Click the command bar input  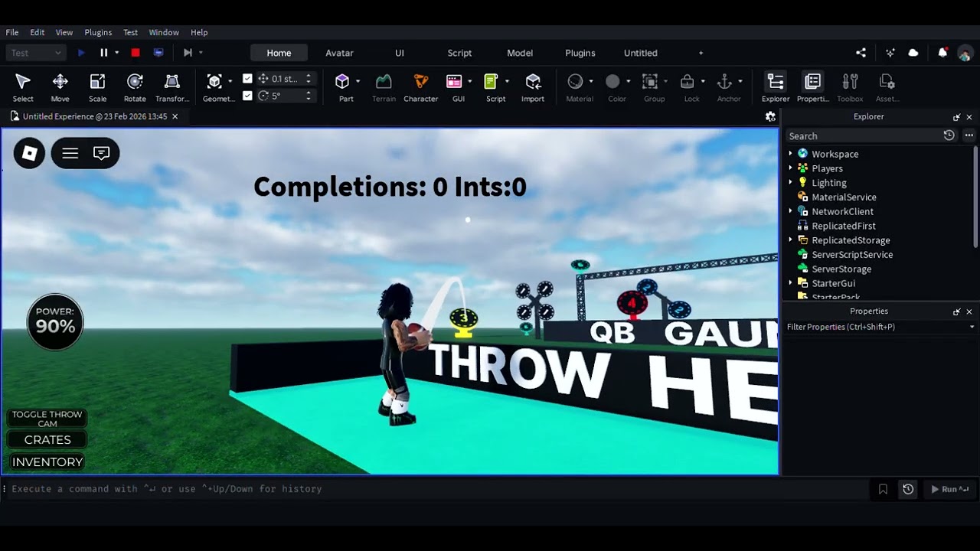[x=436, y=489]
